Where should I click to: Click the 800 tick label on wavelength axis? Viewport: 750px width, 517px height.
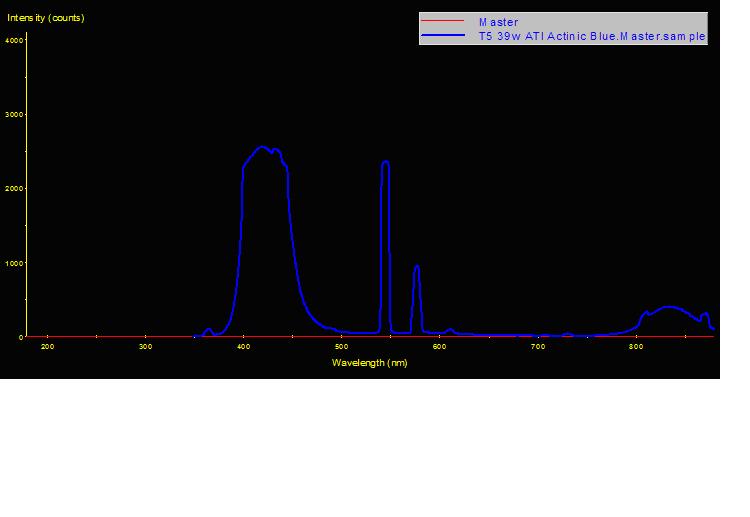635,347
